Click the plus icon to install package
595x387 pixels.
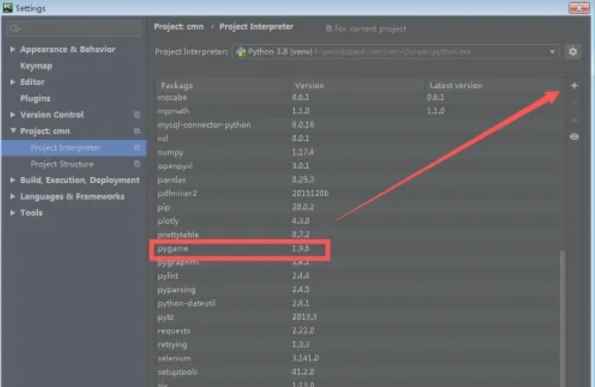574,86
